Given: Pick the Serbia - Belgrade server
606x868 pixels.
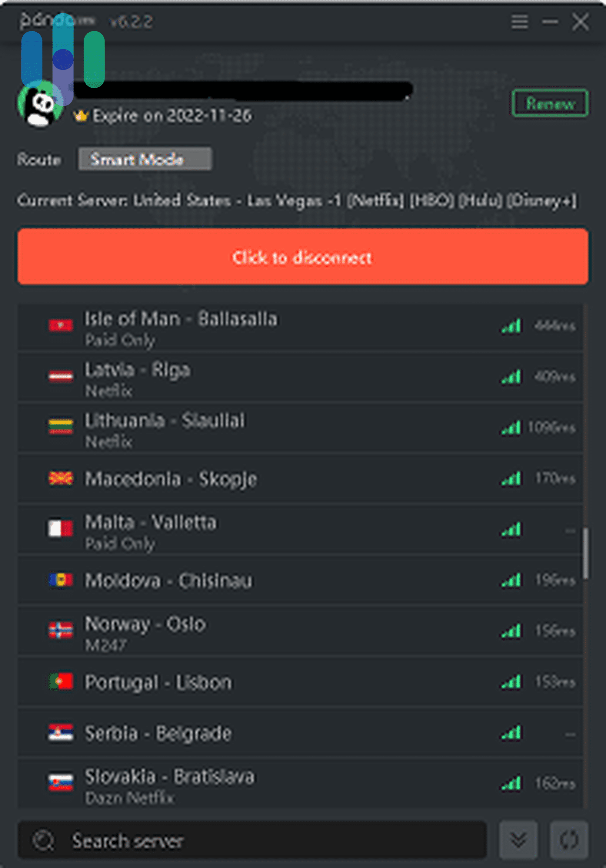Looking at the screenshot, I should point(158,733).
